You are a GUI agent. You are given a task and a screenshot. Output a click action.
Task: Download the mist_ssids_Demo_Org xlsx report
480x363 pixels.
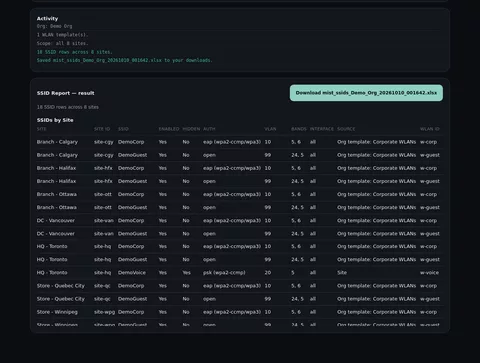pos(366,93)
